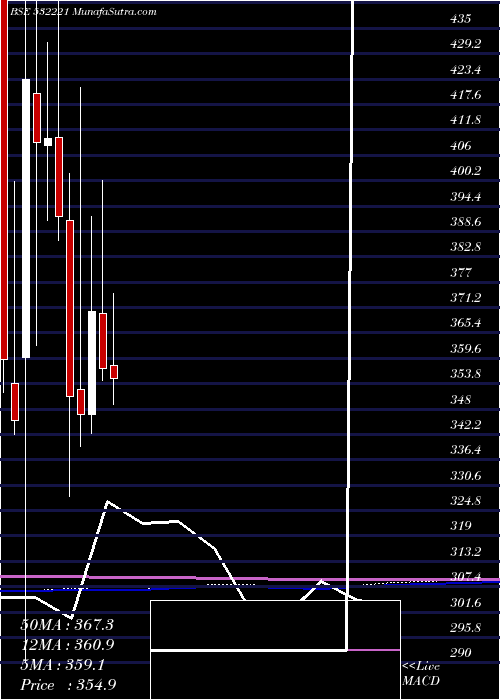
Task: Click the 342.2 price axis label
Action: (467, 424)
